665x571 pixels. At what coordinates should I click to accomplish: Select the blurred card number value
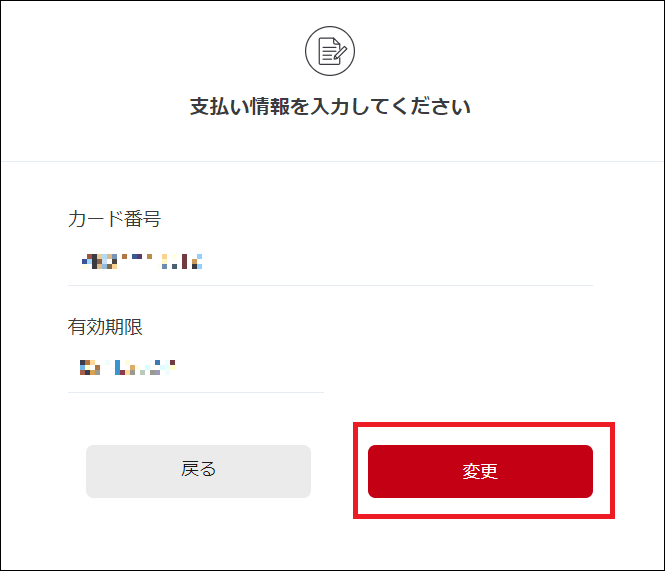click(x=142, y=262)
